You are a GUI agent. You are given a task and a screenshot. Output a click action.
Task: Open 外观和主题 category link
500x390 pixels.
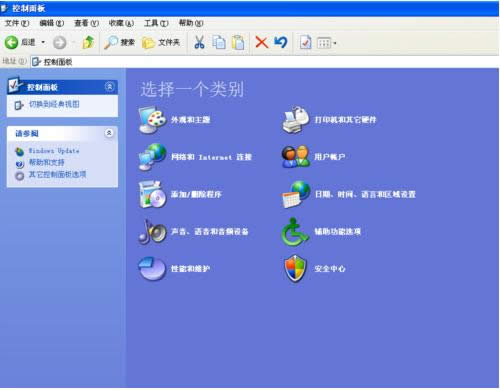[190, 120]
